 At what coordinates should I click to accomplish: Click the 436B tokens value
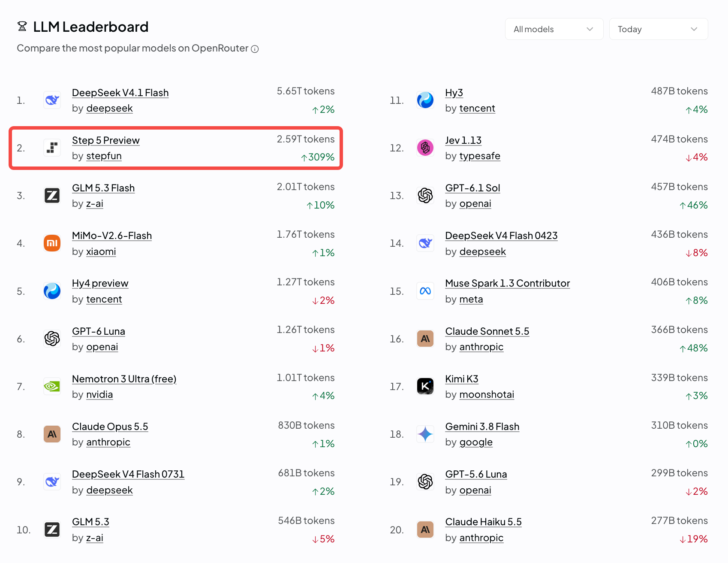[680, 234]
